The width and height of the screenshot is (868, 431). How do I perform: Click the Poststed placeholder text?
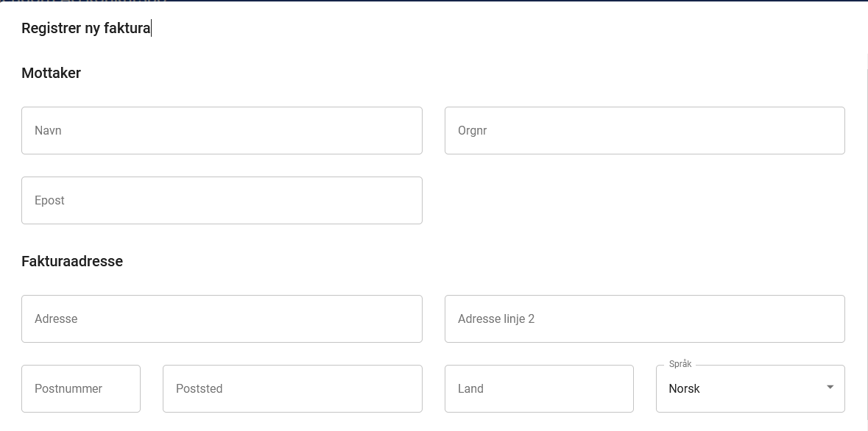click(199, 389)
